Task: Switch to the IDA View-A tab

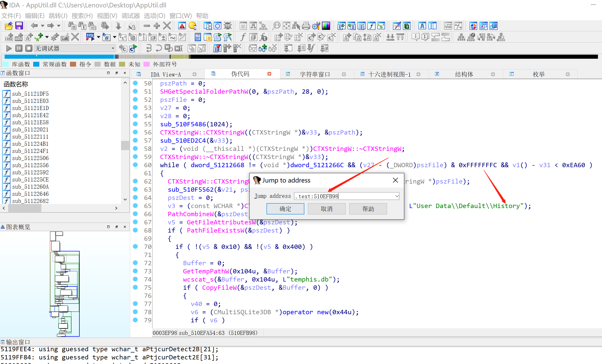Action: (x=166, y=74)
